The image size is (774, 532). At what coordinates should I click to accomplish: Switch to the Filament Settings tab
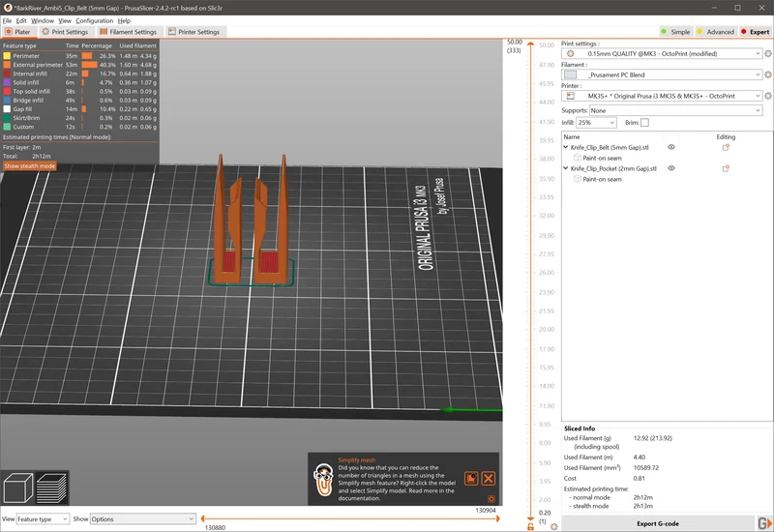128,32
